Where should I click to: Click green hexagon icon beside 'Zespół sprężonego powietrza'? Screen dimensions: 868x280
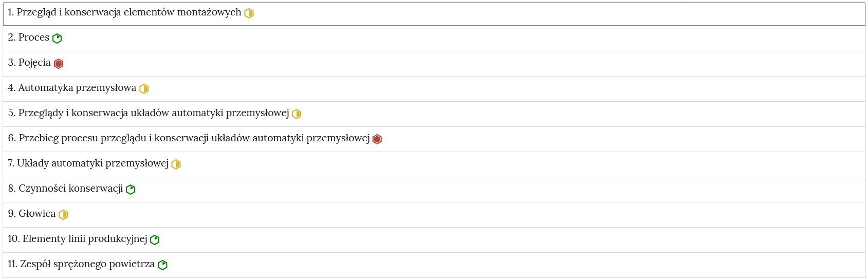click(x=162, y=265)
